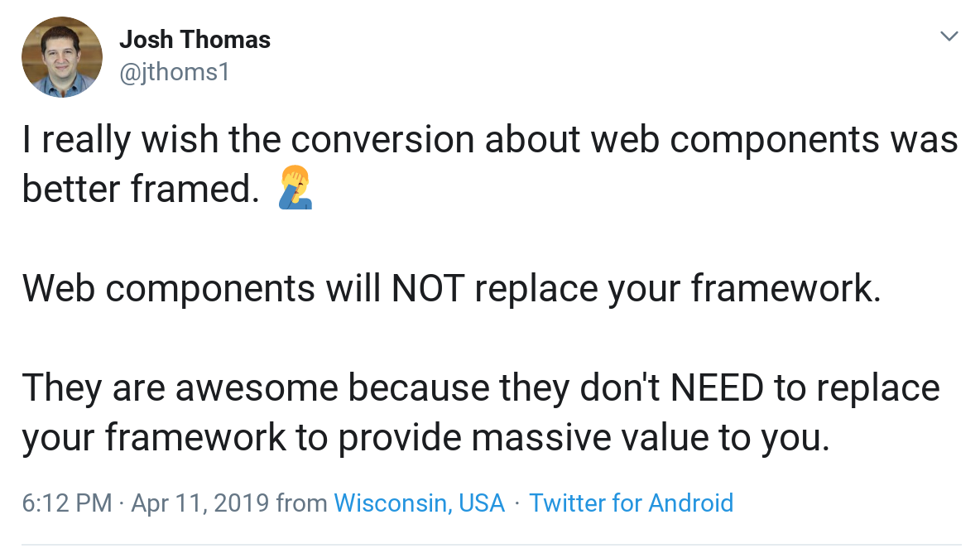
Task: Click the capitalized word NEED
Action: click(x=717, y=387)
